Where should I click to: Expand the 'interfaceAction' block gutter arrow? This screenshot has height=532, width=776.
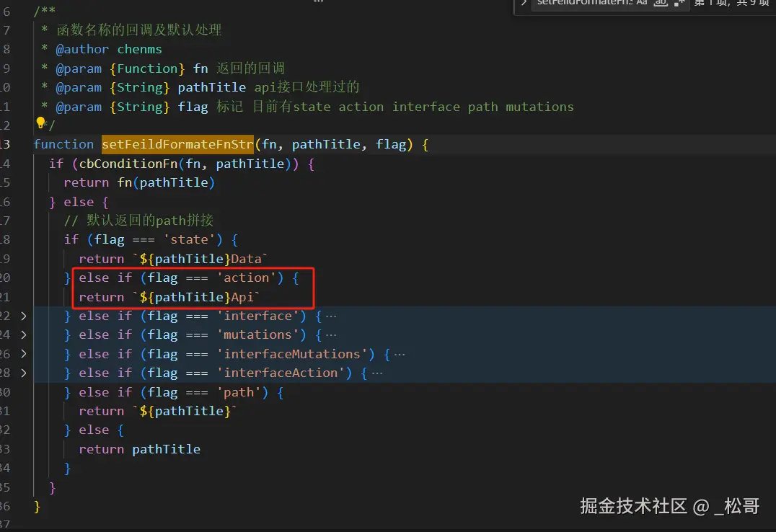(24, 373)
